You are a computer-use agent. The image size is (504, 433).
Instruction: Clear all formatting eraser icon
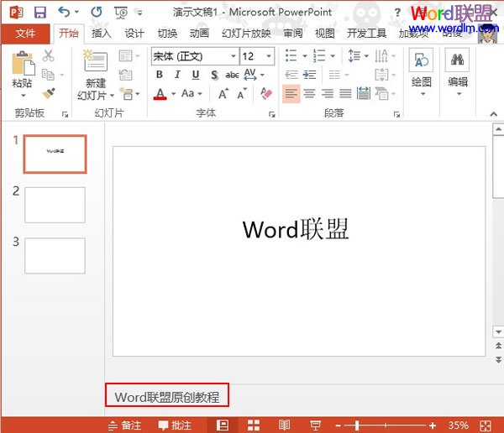pos(266,93)
